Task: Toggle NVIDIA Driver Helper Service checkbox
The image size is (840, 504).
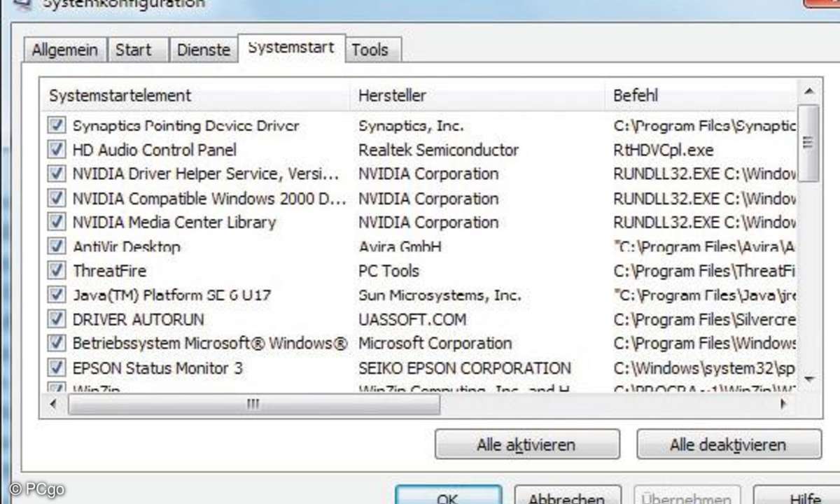Action: point(56,174)
